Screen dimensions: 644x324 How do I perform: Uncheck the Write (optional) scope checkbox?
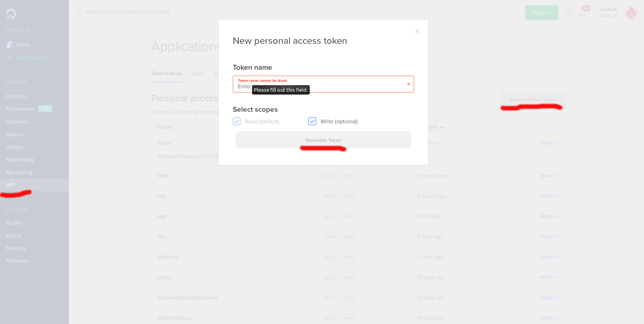coord(312,121)
